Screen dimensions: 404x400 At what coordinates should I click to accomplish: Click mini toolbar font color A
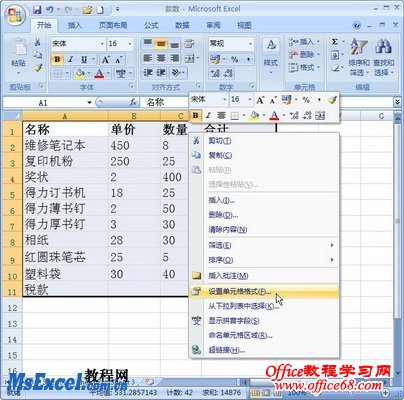coord(274,116)
